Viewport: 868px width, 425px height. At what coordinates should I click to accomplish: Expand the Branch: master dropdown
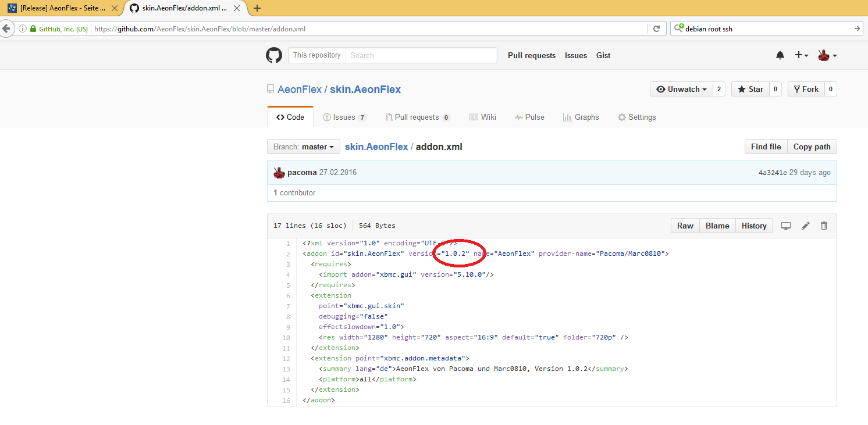click(303, 147)
